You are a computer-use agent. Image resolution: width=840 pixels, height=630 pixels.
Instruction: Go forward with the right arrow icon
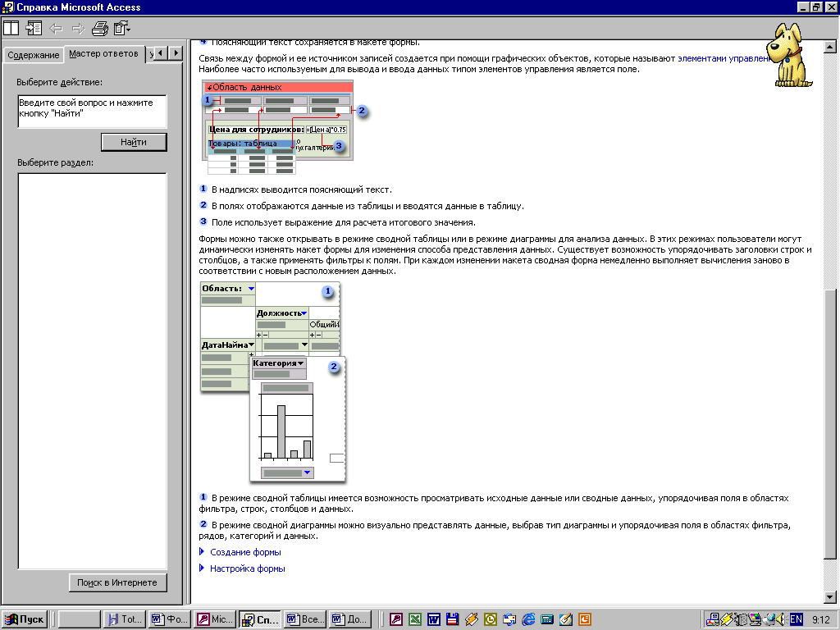coord(78,29)
